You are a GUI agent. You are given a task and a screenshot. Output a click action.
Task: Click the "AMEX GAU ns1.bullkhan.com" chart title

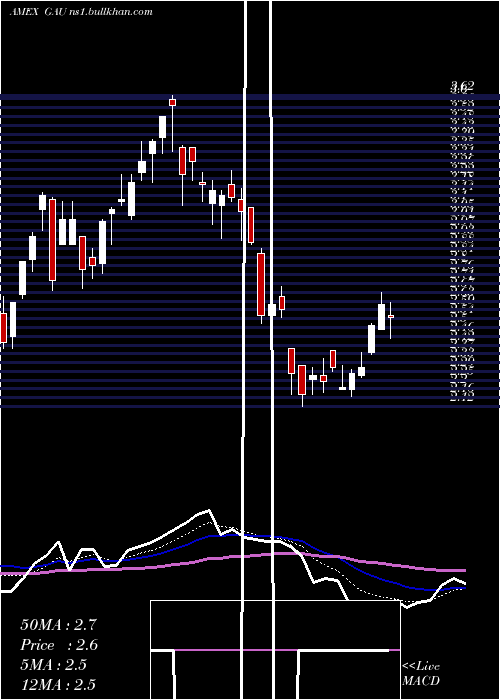[x=81, y=12]
